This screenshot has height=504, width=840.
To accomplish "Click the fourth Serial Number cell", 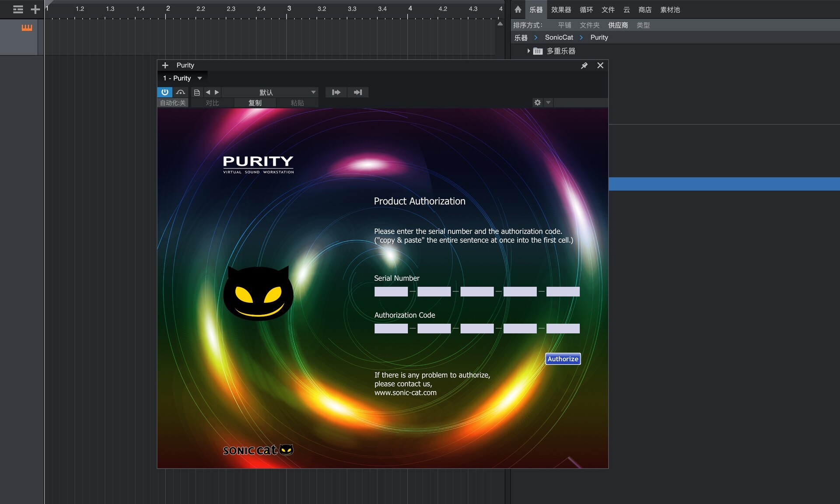I will click(520, 292).
